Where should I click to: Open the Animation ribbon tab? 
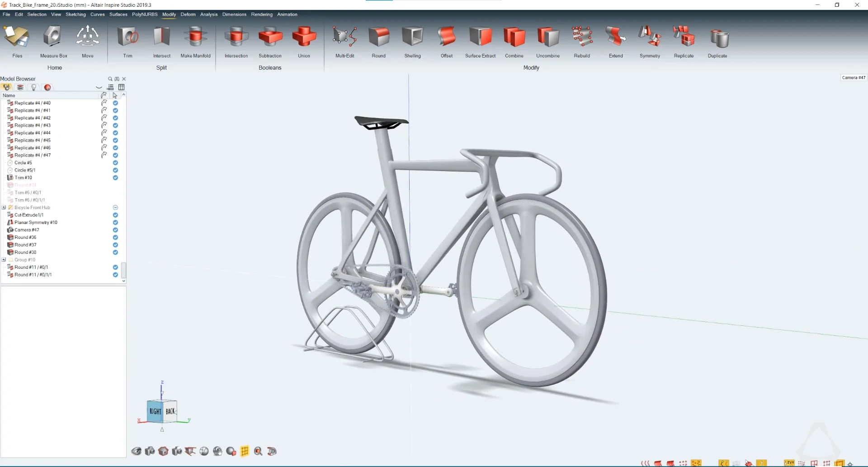[x=287, y=14]
